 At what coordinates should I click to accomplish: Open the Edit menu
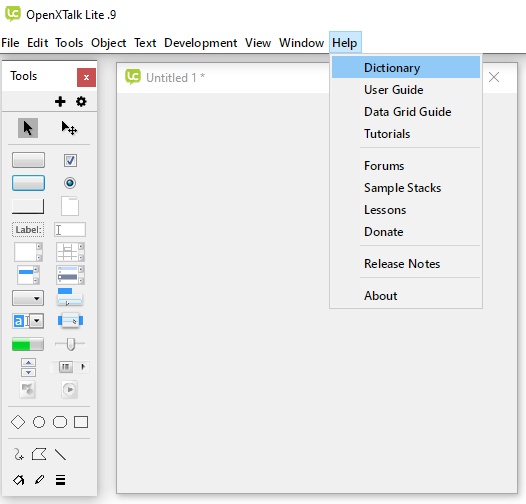tap(38, 43)
